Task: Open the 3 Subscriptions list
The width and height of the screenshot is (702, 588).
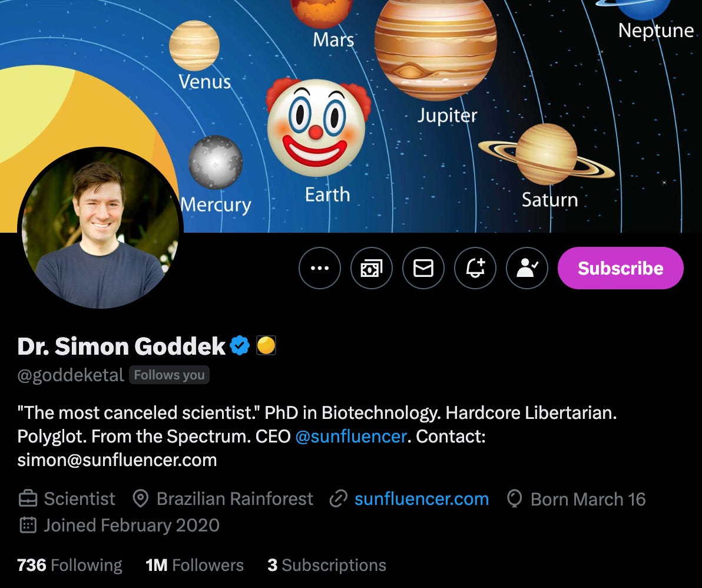Action: click(327, 565)
